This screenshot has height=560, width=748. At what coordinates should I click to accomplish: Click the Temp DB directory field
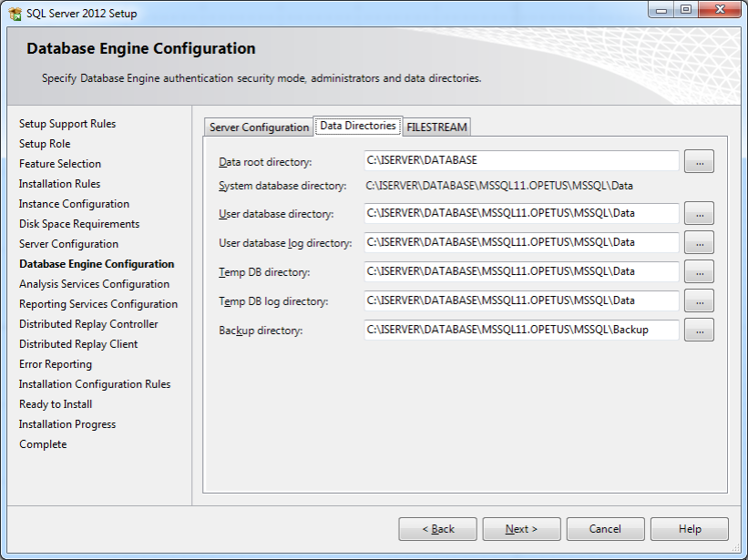click(x=521, y=271)
